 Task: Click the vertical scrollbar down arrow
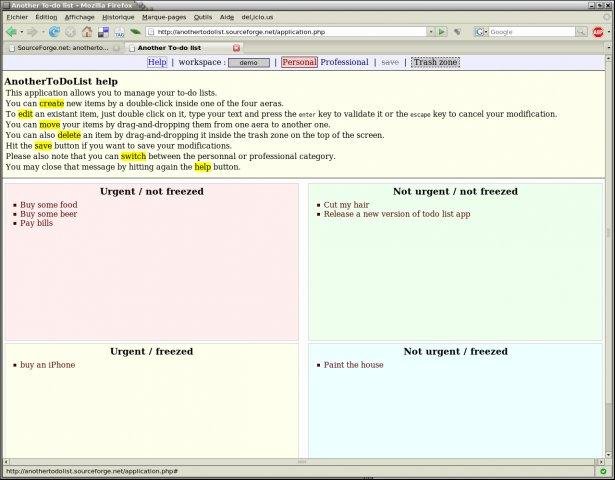tap(609, 455)
